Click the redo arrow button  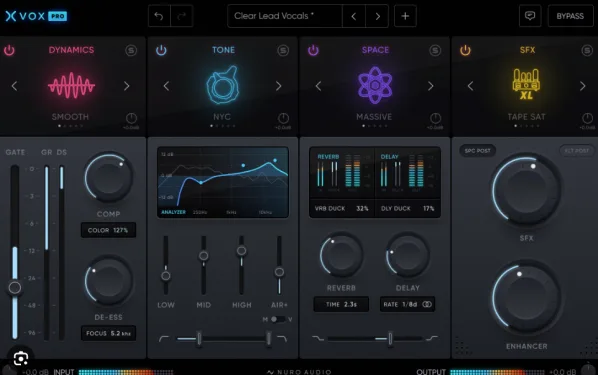(x=182, y=16)
